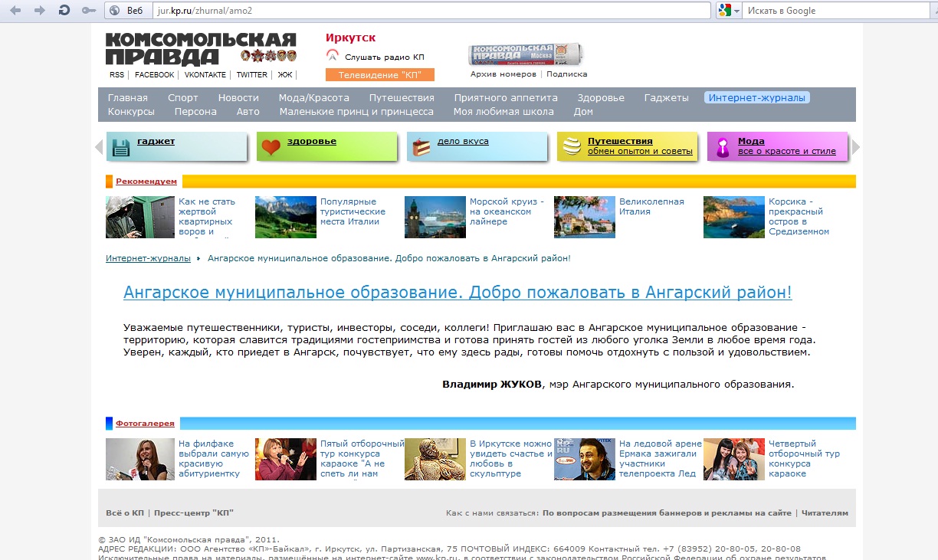Viewport: 938px width, 560px height.
Task: Open the Великолепная Италия thumbnail image
Action: point(584,218)
